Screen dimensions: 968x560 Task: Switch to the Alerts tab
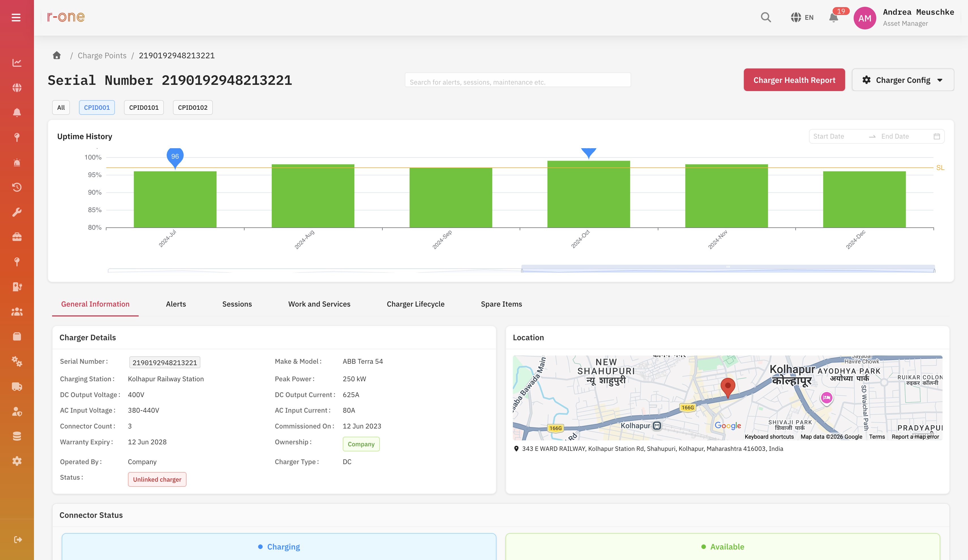176,304
